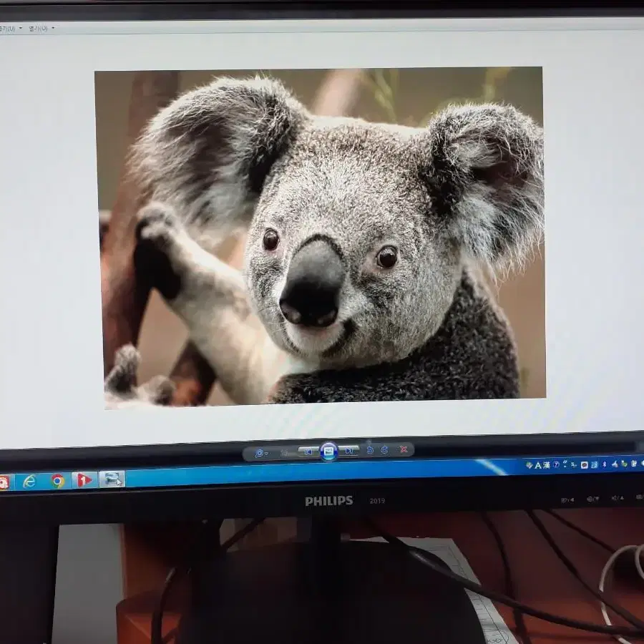This screenshot has height=644, width=644.
Task: Click the 漢 Hanja conversion tray icon
Action: (x=546, y=465)
